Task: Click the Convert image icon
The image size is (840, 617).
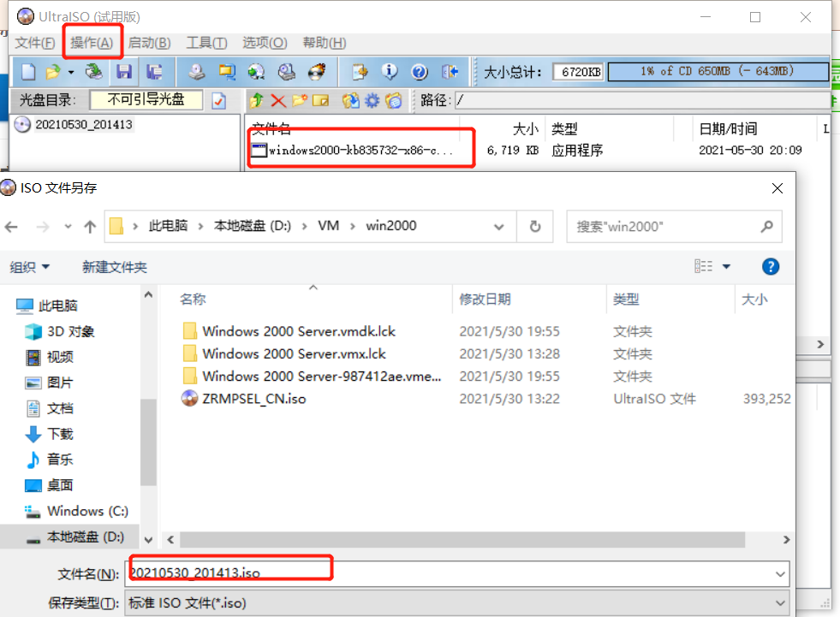Action: click(227, 71)
